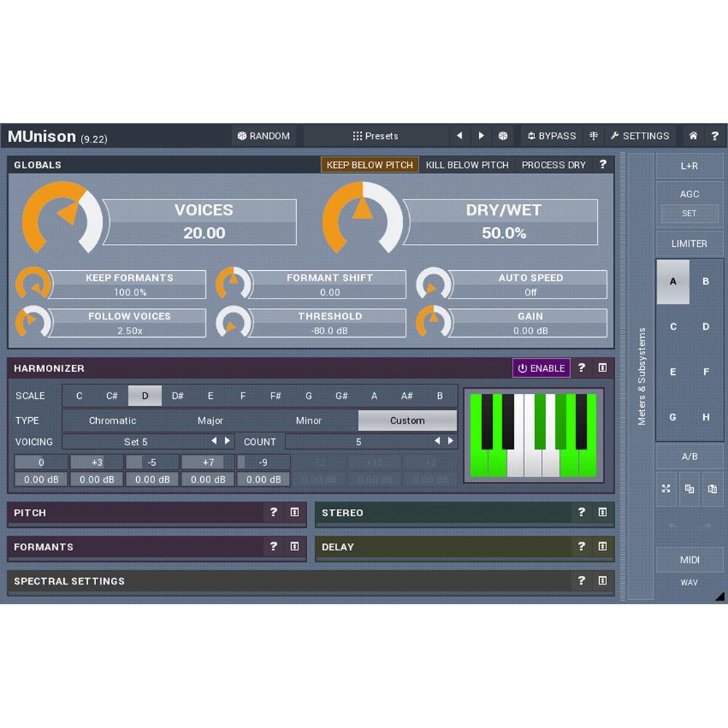The image size is (728, 728).
Task: Expand the Delay panel
Action: pyautogui.click(x=602, y=547)
